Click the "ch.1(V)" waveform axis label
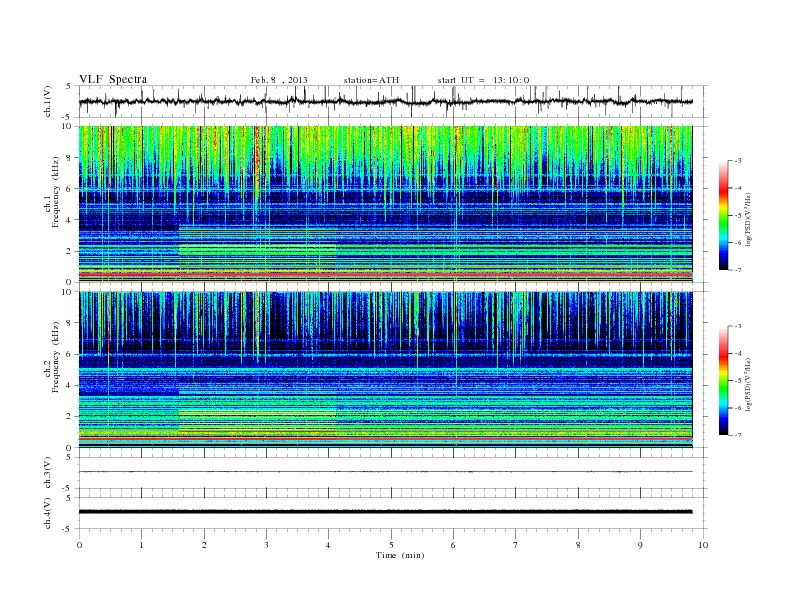This screenshot has height=612, width=792. [48, 101]
